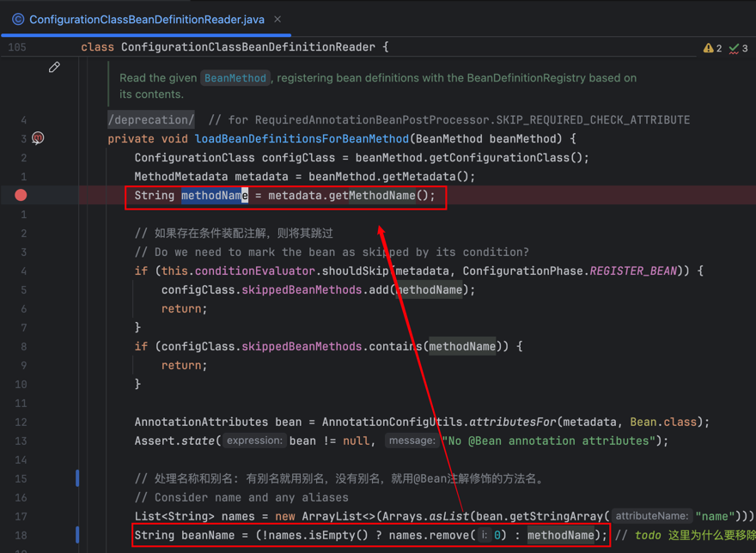Click the todo comment at the bottom

pos(649,535)
